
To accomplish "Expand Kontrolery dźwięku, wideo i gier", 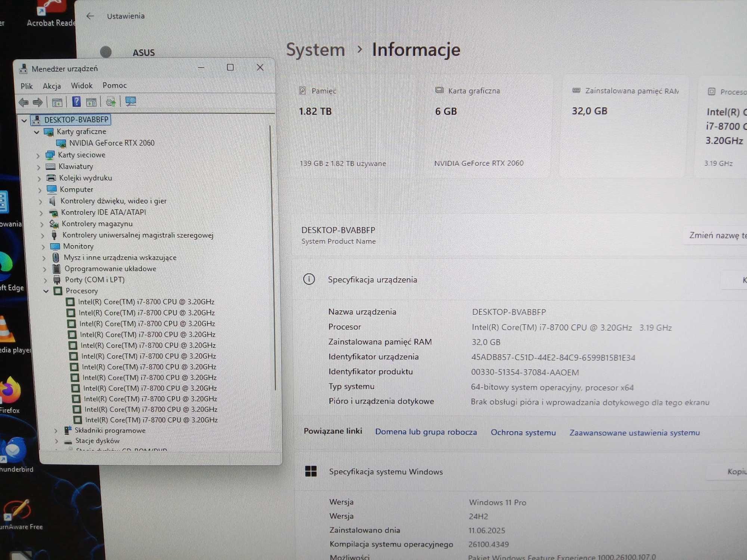I will click(x=40, y=202).
